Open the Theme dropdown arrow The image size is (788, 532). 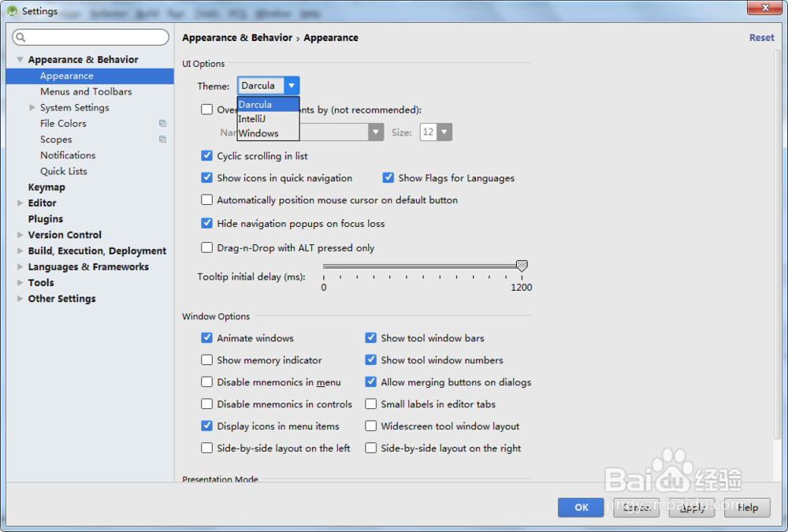click(x=292, y=86)
